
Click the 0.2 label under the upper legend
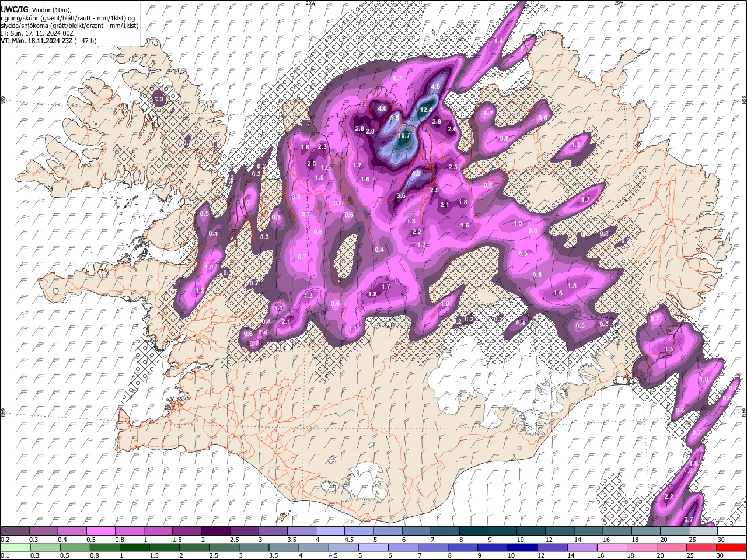pyautogui.click(x=5, y=539)
